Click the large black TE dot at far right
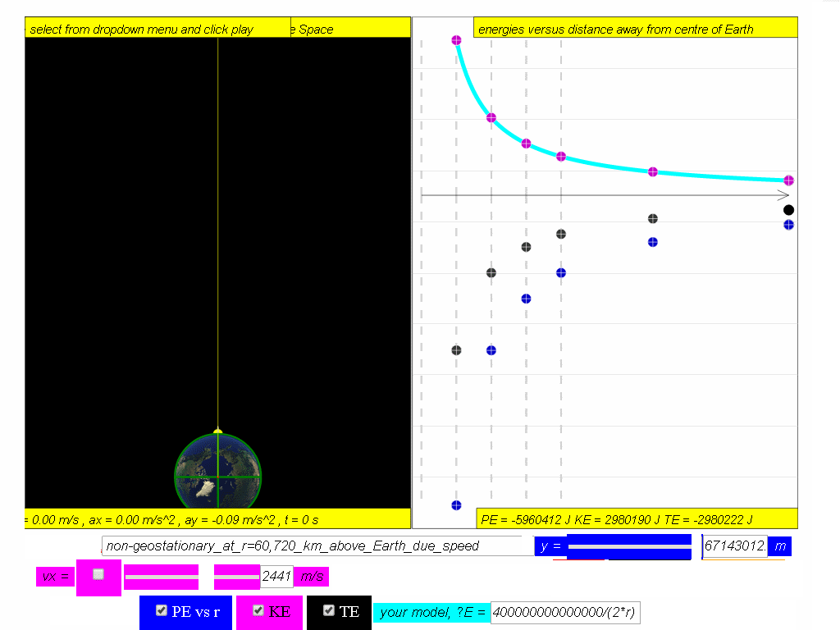The width and height of the screenshot is (840, 630). click(788, 210)
